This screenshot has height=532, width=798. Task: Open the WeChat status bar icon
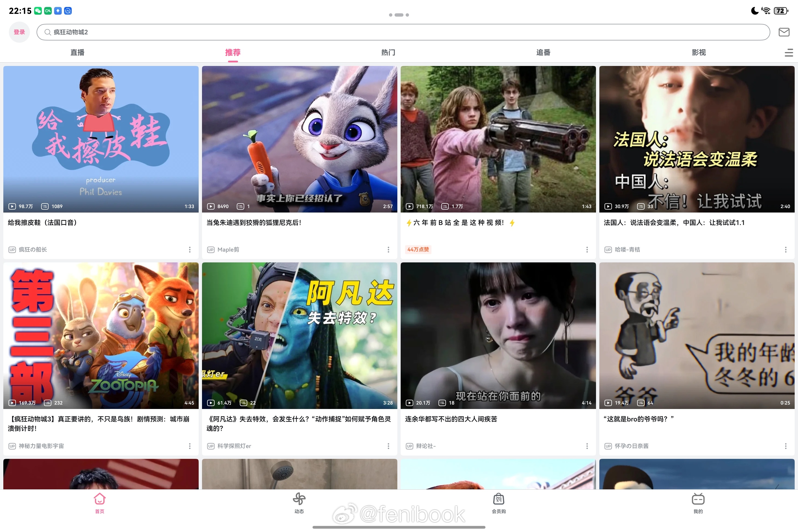tap(38, 11)
